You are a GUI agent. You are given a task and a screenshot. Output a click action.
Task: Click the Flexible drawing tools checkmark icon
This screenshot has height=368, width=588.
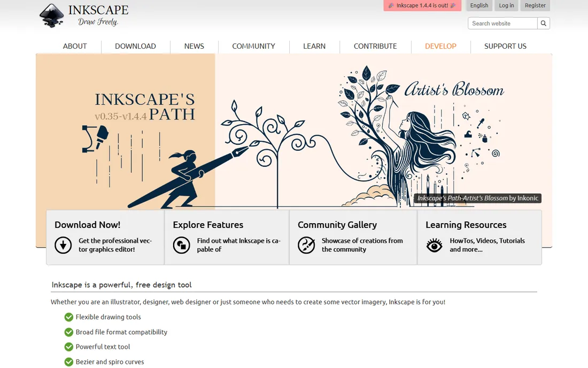68,317
